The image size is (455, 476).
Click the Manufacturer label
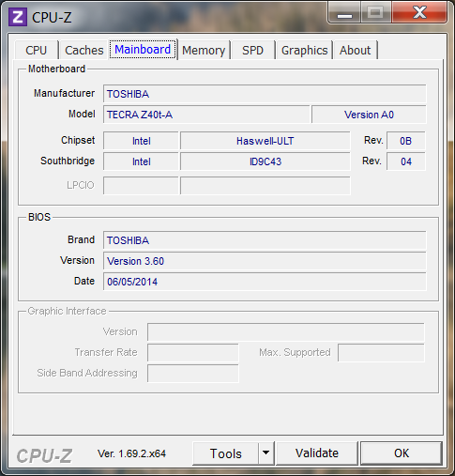[64, 93]
